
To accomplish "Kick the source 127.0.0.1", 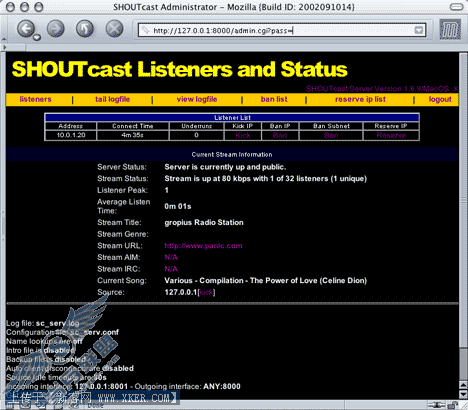I will [206, 292].
